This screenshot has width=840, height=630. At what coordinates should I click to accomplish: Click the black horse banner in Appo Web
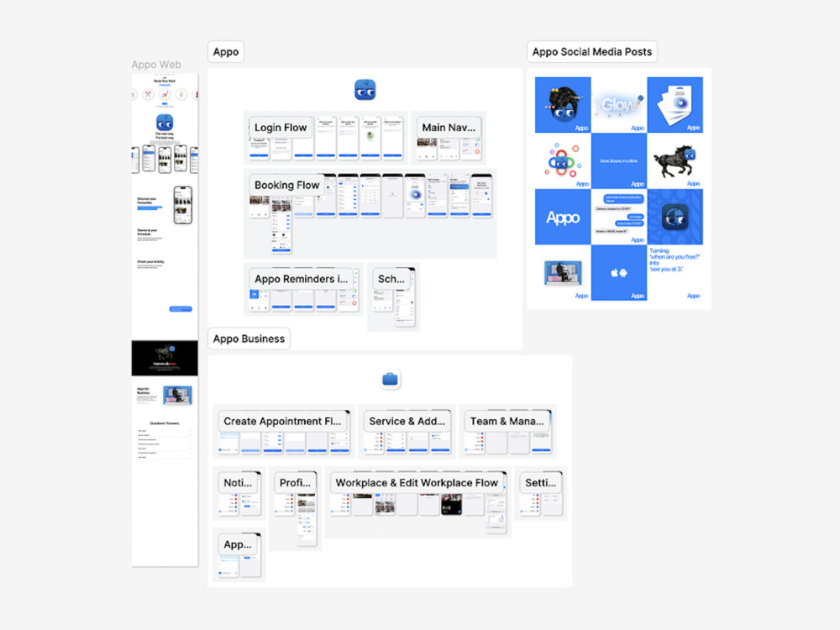165,358
